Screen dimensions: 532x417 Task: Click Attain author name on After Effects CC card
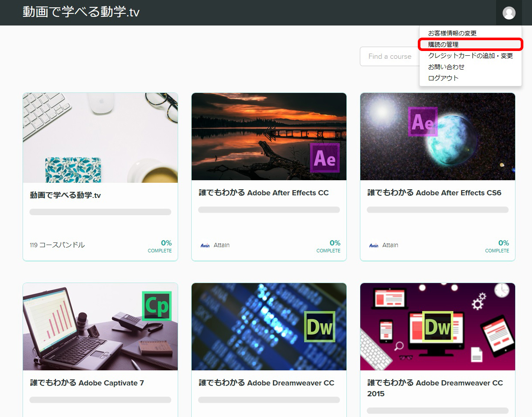tap(221, 245)
